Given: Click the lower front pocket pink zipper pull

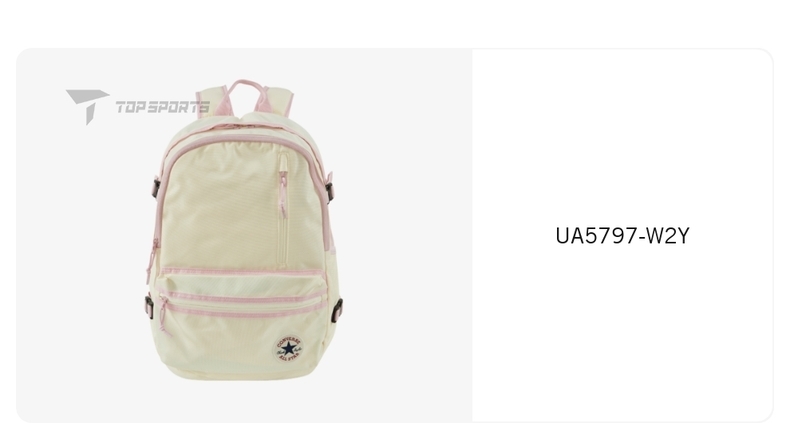Looking at the screenshot, I should tap(164, 315).
